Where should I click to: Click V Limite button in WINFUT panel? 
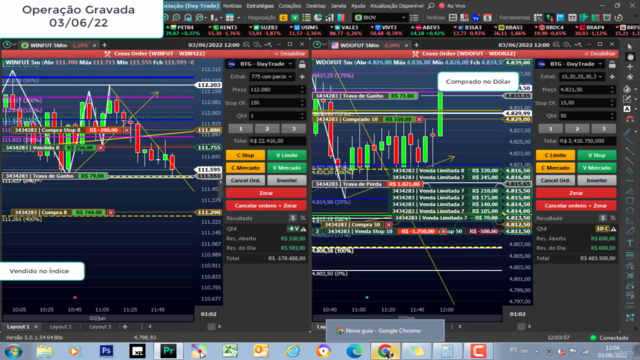click(x=287, y=155)
